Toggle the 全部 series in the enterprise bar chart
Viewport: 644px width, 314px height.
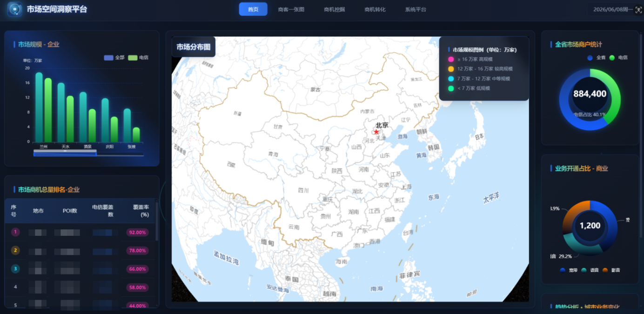114,58
